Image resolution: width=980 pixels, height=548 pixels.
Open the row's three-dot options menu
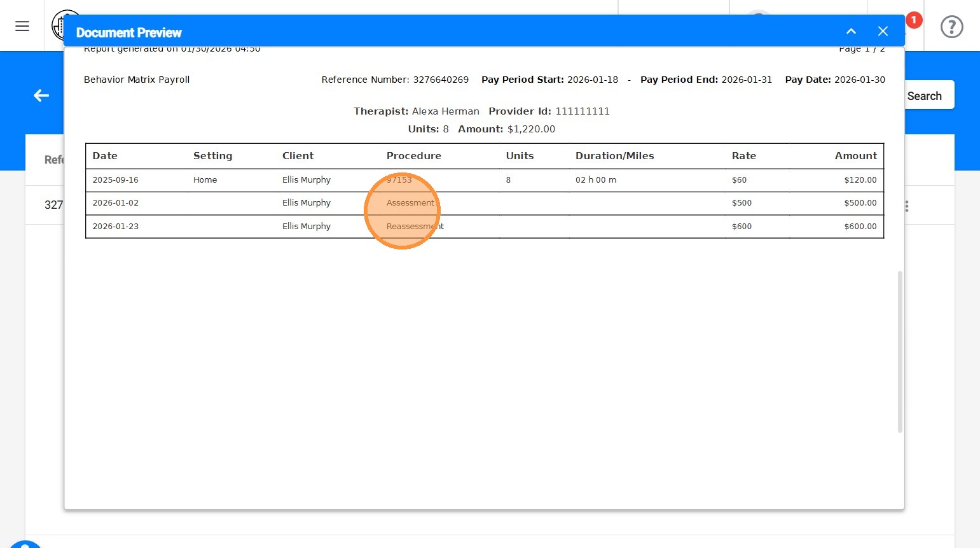(907, 206)
